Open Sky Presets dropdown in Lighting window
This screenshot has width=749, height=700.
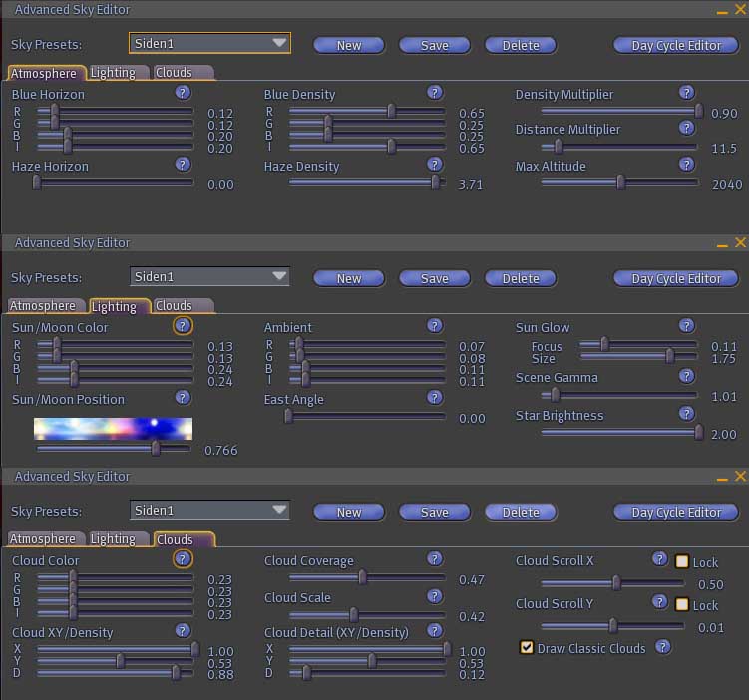209,276
